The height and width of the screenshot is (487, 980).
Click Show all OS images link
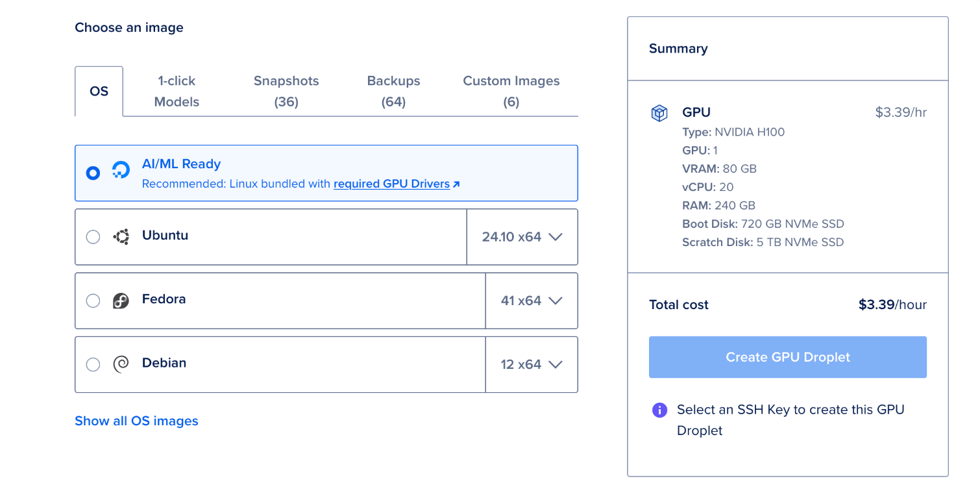tap(136, 421)
